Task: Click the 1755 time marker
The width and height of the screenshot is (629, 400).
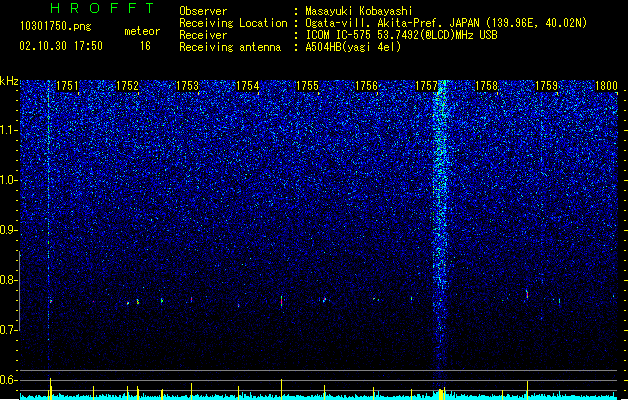Action: [x=307, y=86]
